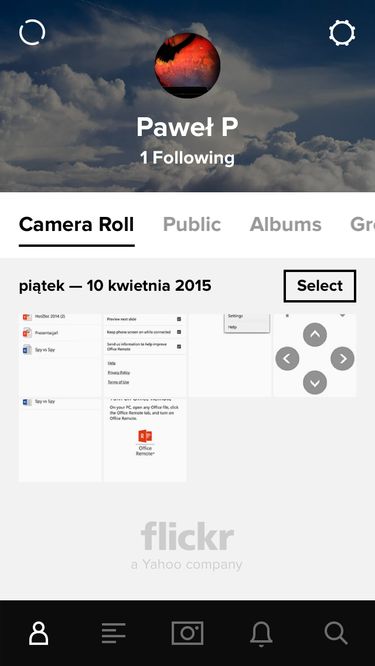Open notifications bell icon
Image resolution: width=375 pixels, height=666 pixels.
(261, 634)
